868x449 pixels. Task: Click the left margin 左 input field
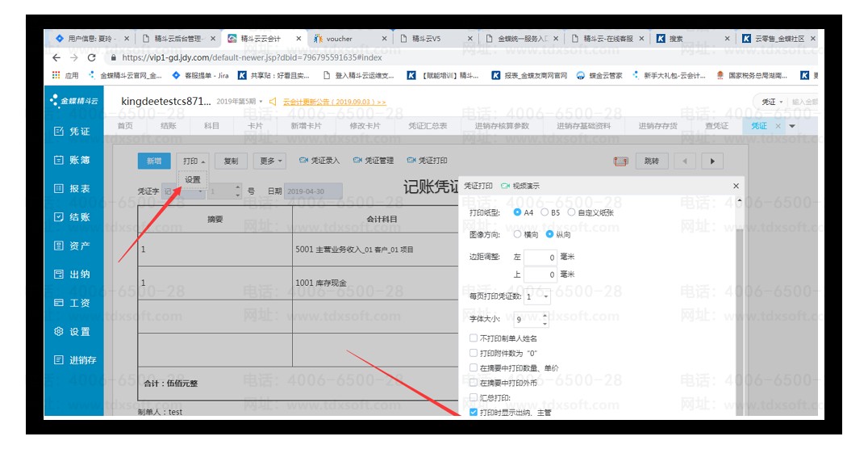[540, 258]
